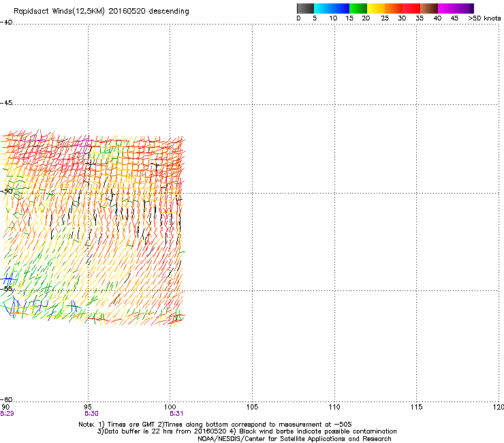Click the 'Rapidscat Winds(12.5KM) 20160520 descending' title
The image size is (504, 443).
tap(101, 12)
